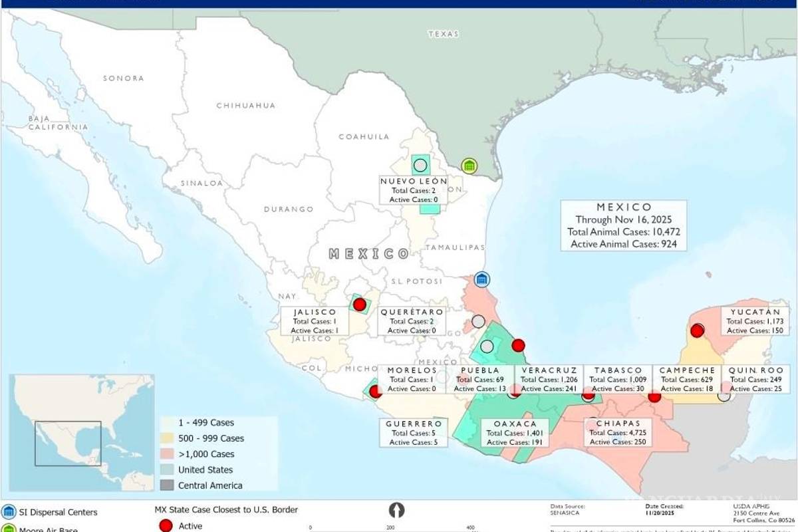Click the SI Dispersal Centers legend icon
This screenshot has height=532, width=798.
pyautogui.click(x=7, y=512)
